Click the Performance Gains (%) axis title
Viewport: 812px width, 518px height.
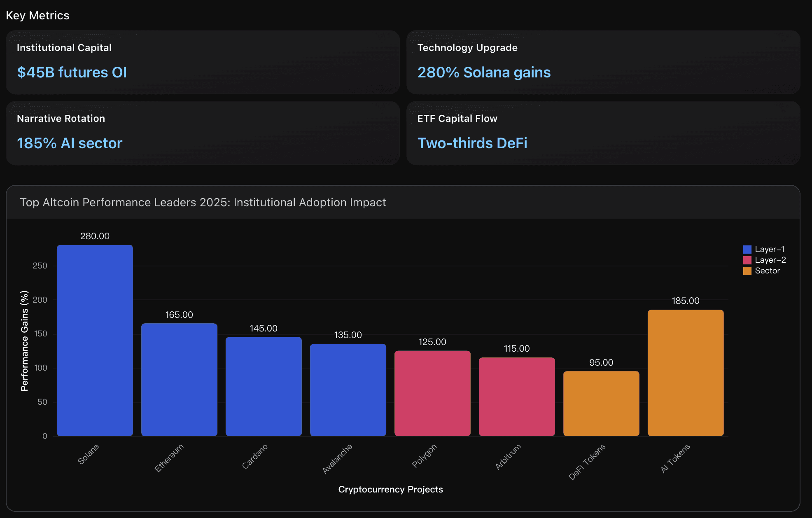(x=25, y=341)
